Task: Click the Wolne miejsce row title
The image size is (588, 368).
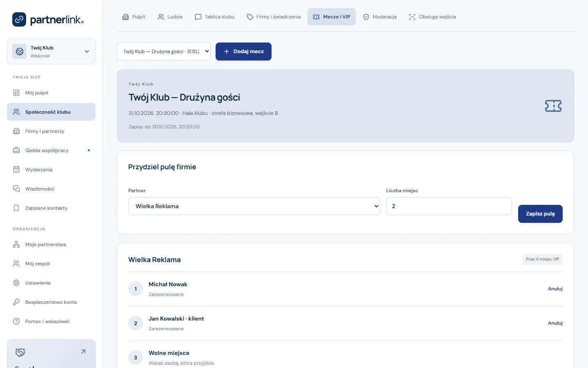Action: click(x=169, y=353)
